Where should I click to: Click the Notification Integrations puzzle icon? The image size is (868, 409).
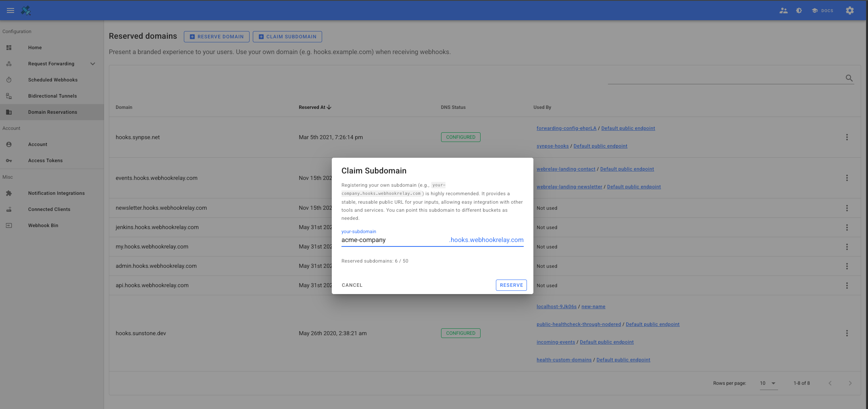pos(9,193)
